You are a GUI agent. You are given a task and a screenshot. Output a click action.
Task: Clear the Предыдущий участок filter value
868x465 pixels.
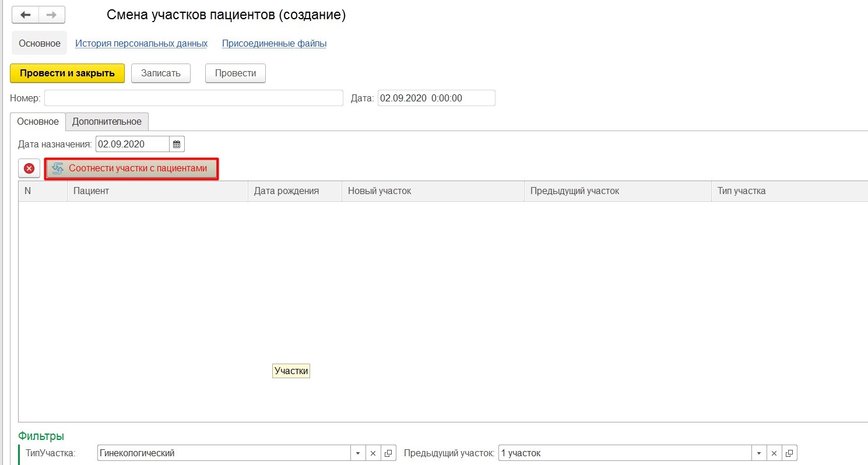pos(774,453)
